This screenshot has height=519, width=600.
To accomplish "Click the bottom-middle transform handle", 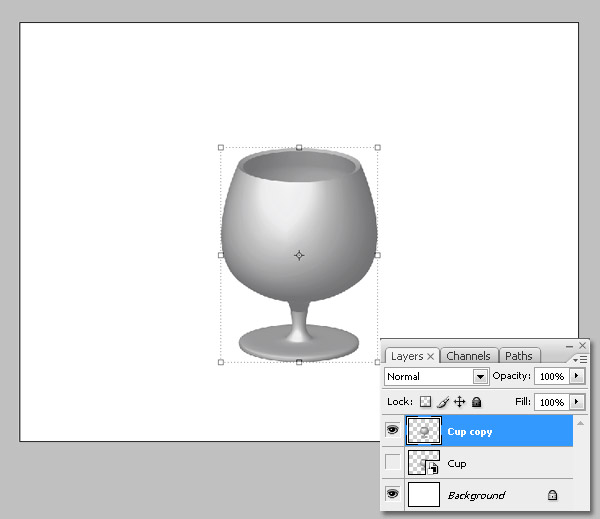I will click(299, 362).
